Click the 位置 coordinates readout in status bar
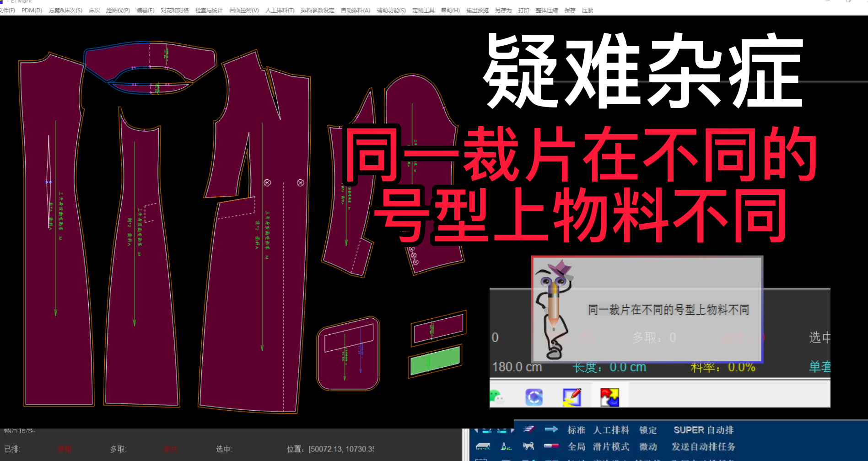The height and width of the screenshot is (461, 868). 330,449
